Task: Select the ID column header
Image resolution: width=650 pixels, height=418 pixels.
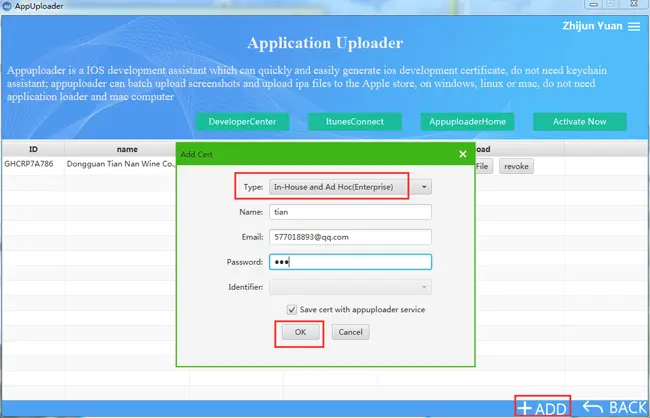Action: (x=33, y=149)
